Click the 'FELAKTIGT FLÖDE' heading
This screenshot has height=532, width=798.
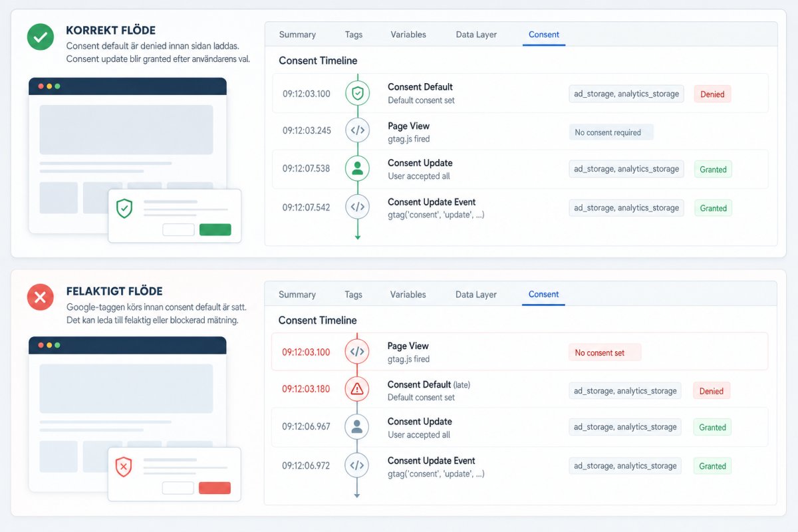(114, 291)
